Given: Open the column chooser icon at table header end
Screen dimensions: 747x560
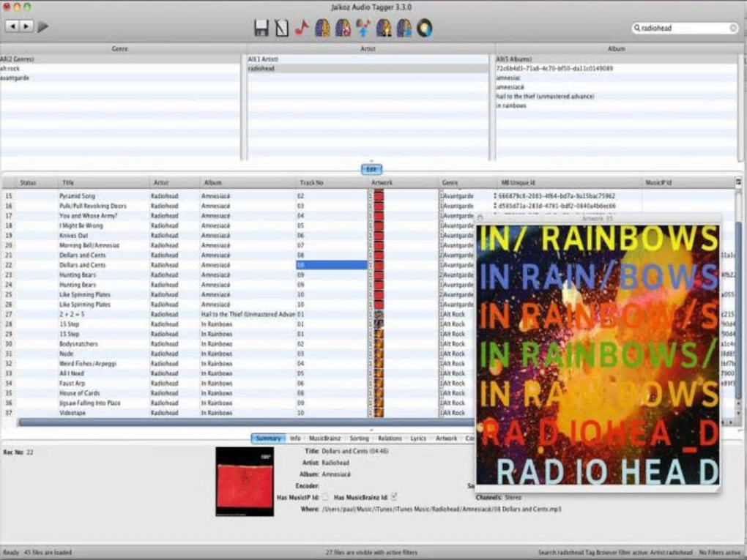Looking at the screenshot, I should (x=738, y=182).
